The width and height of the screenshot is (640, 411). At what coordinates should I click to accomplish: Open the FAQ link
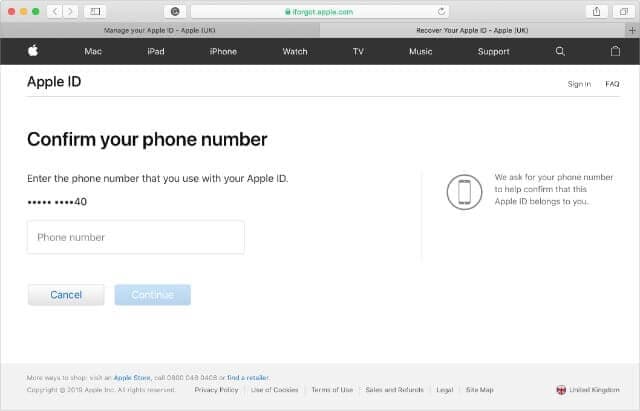[x=612, y=84]
